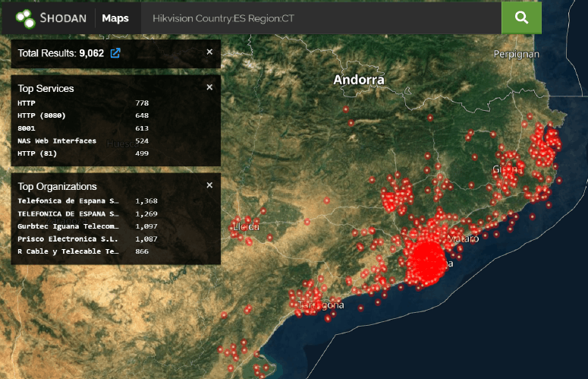Click the Total Results 9,062 text
Image resolution: width=588 pixels, height=379 pixels.
point(61,53)
